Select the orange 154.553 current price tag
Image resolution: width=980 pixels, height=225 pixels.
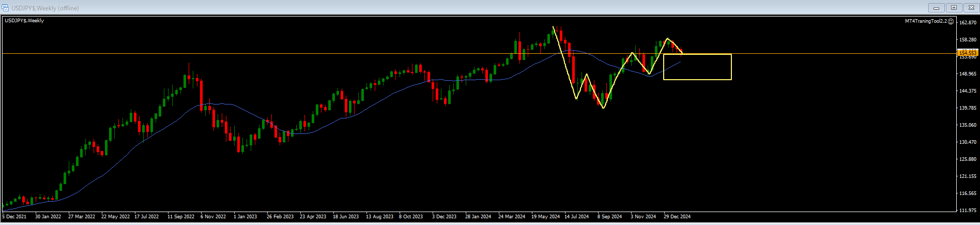[967, 53]
